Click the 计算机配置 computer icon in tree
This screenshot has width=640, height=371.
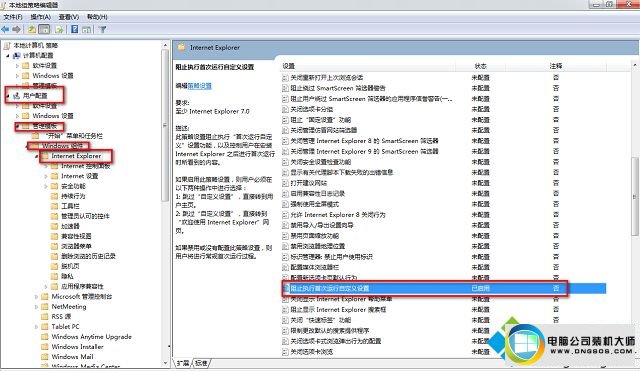(17, 55)
